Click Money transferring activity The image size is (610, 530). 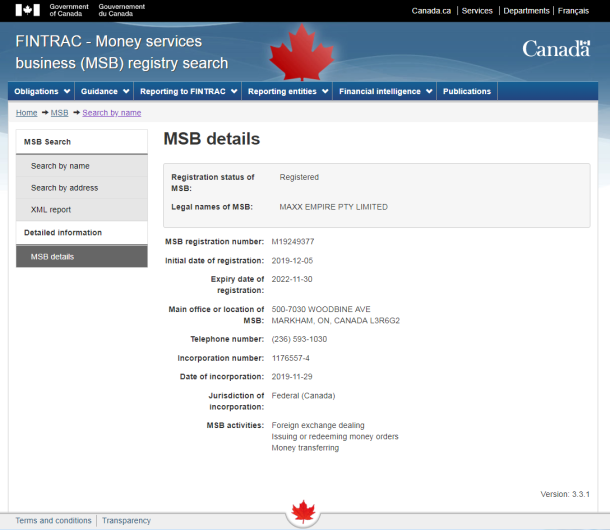[x=305, y=448]
